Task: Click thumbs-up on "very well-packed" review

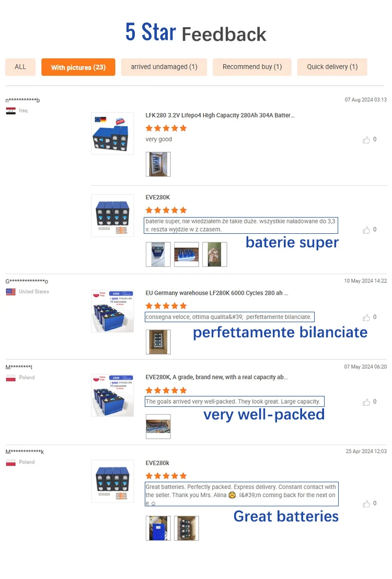Action: (366, 402)
